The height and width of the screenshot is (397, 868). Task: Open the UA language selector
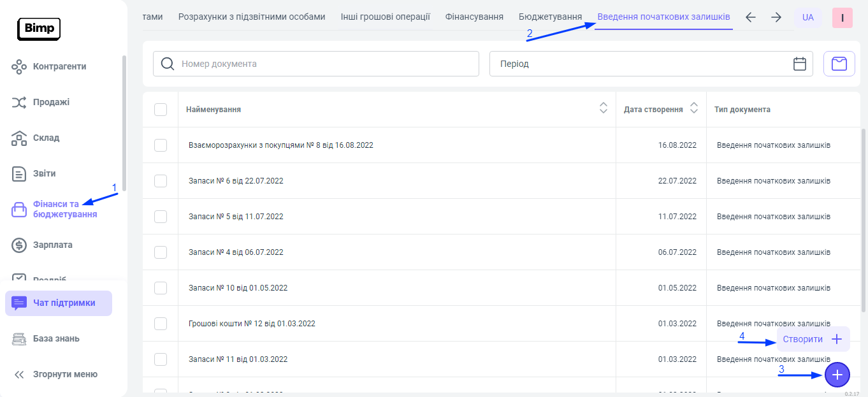(x=807, y=17)
